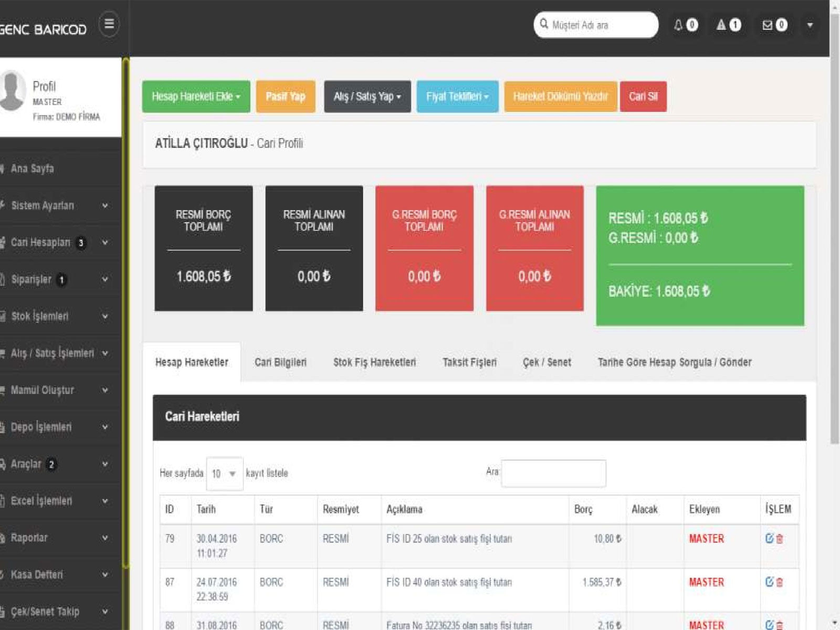Edit record ID 79 with the pencil icon
Image resolution: width=840 pixels, height=630 pixels.
(770, 538)
